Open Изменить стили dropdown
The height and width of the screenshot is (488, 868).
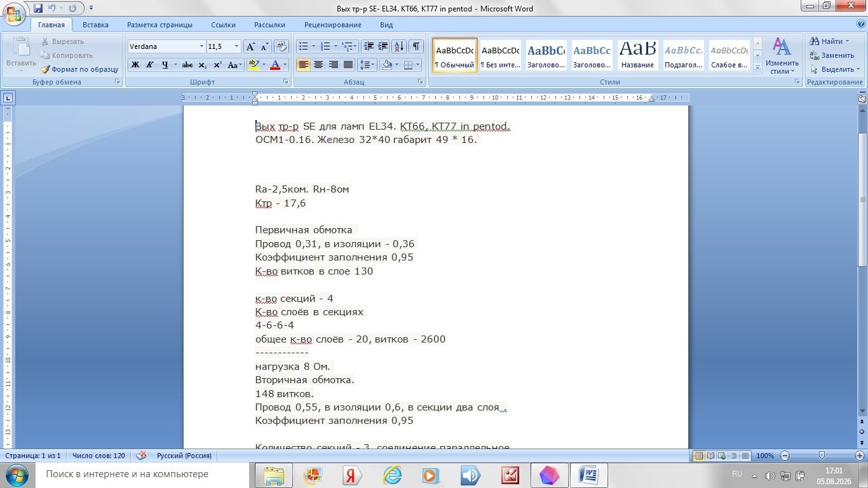[x=782, y=56]
